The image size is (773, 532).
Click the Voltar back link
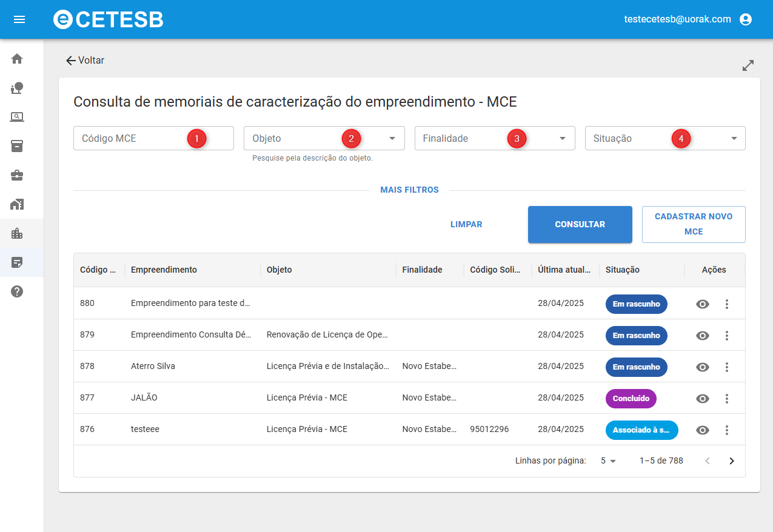85,61
